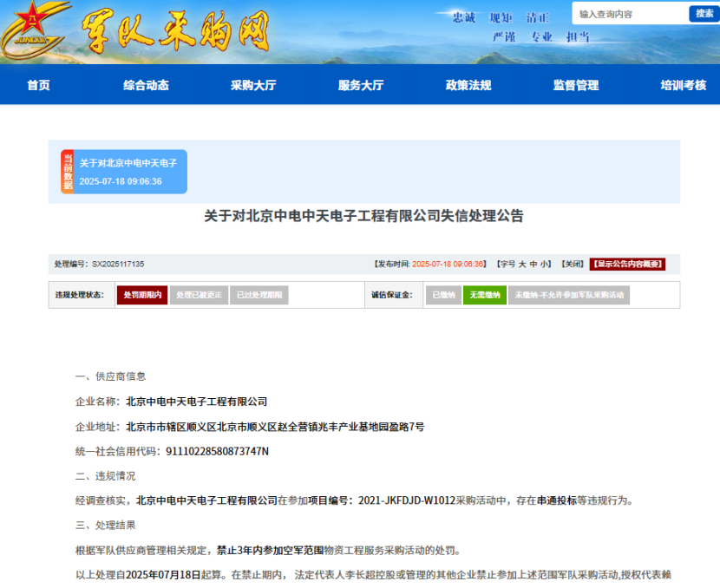This screenshot has height=588, width=720.
Task: Click the 三、处理结果 heading
Action: [106, 525]
